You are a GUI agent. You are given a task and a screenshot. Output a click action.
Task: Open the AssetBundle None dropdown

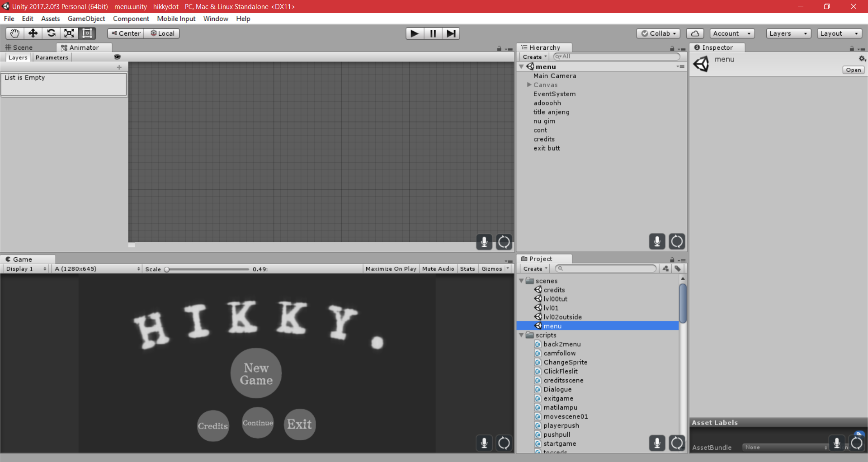point(785,447)
